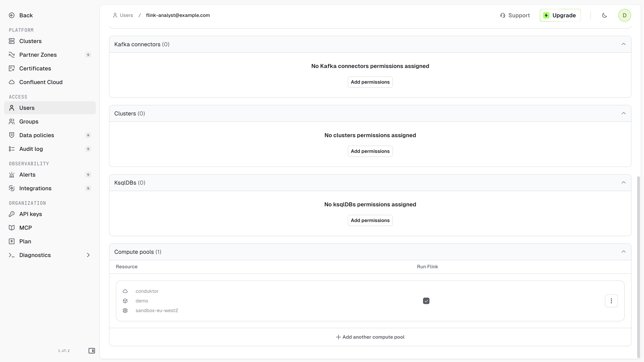The width and height of the screenshot is (644, 362).
Task: Add permissions for Kafka connectors
Action: click(370, 82)
